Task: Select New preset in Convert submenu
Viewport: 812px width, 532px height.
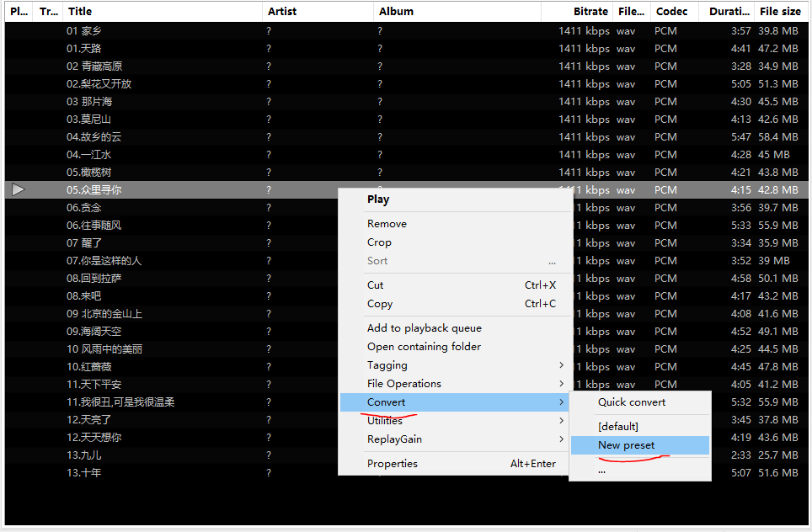Action: [x=627, y=445]
